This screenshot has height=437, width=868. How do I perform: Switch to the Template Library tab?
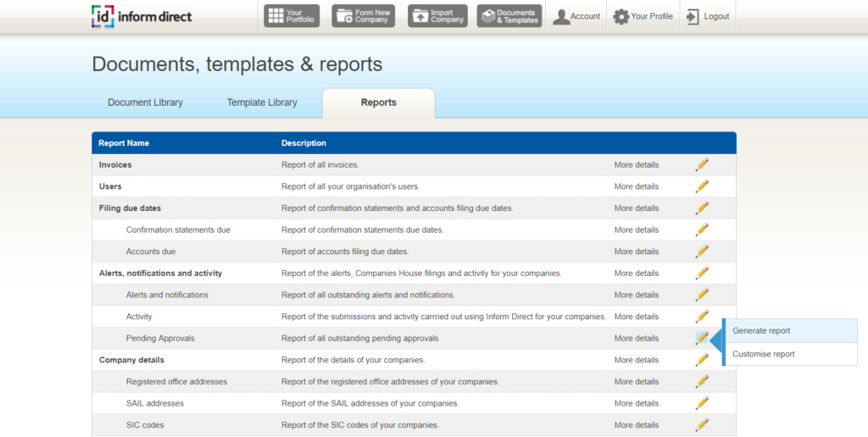point(262,102)
